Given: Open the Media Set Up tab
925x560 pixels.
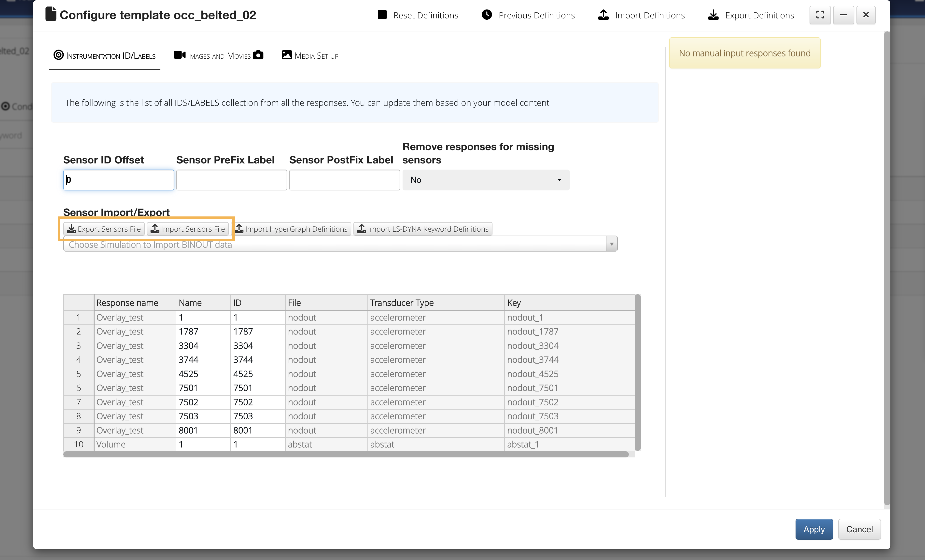Looking at the screenshot, I should pos(310,56).
